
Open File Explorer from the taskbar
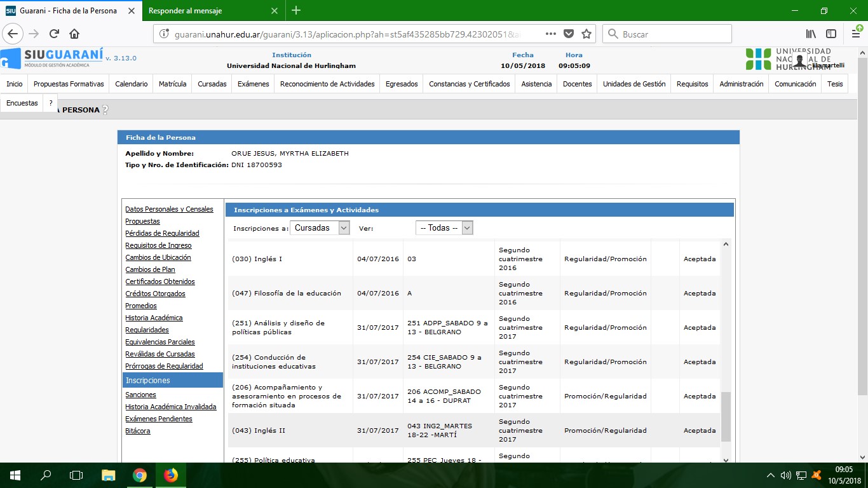pos(109,475)
